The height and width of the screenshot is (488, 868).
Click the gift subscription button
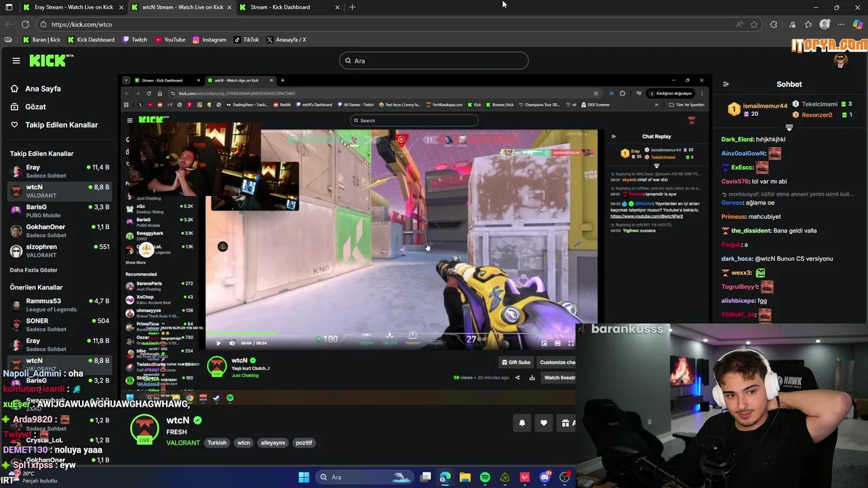[x=567, y=423]
